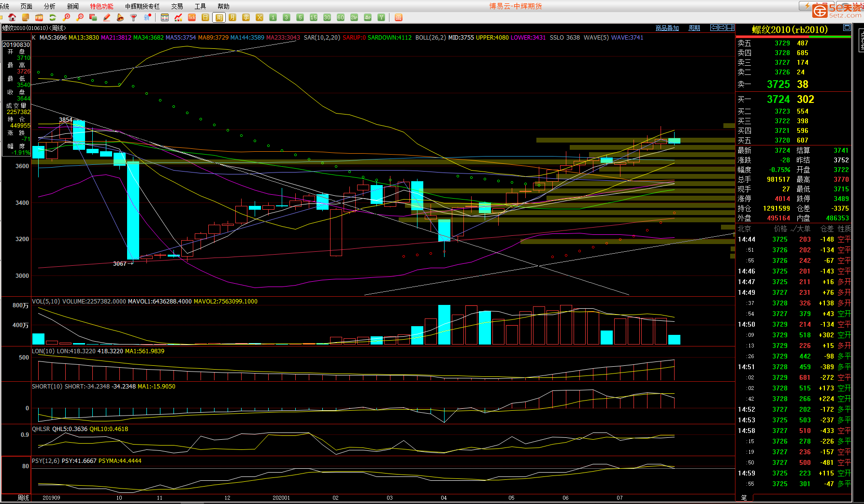Select the 15 minute period button
The height and width of the screenshot is (504, 864).
click(314, 17)
